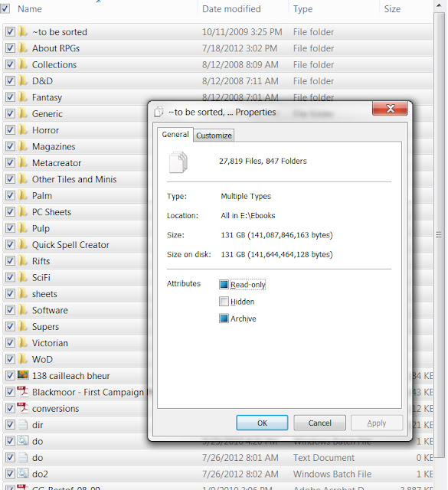Click the Horror folder icon

pyautogui.click(x=22, y=129)
